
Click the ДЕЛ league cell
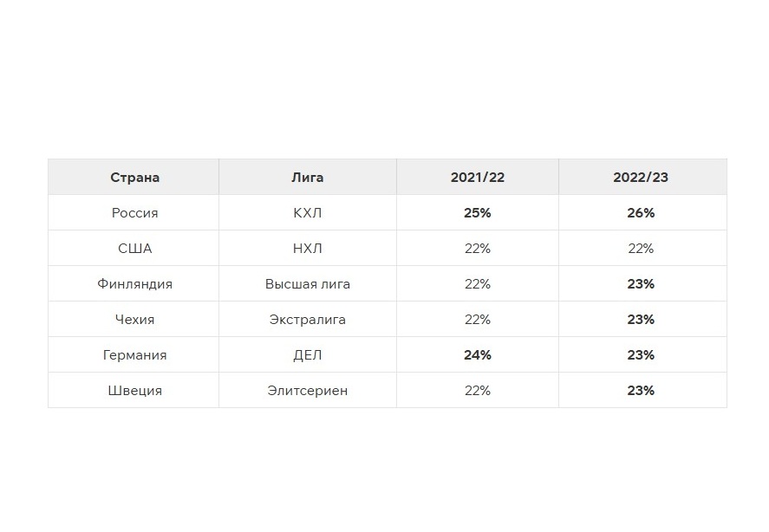pyautogui.click(x=308, y=355)
